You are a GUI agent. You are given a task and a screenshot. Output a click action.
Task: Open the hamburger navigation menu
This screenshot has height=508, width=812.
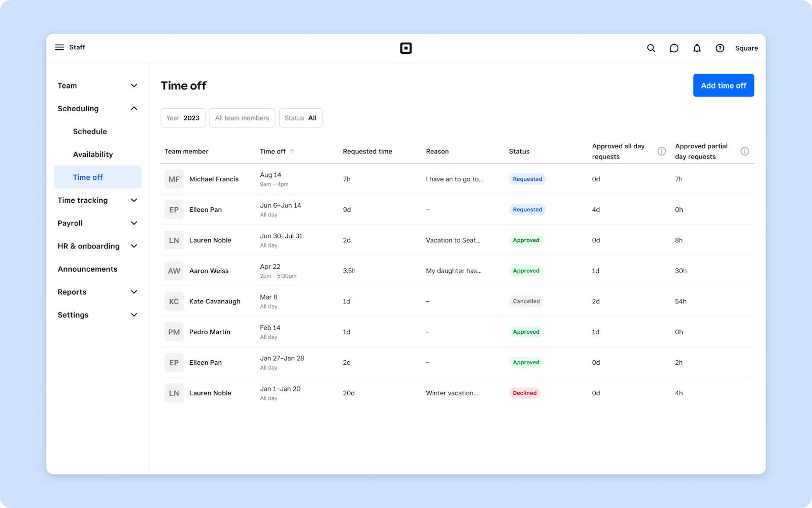coord(59,47)
